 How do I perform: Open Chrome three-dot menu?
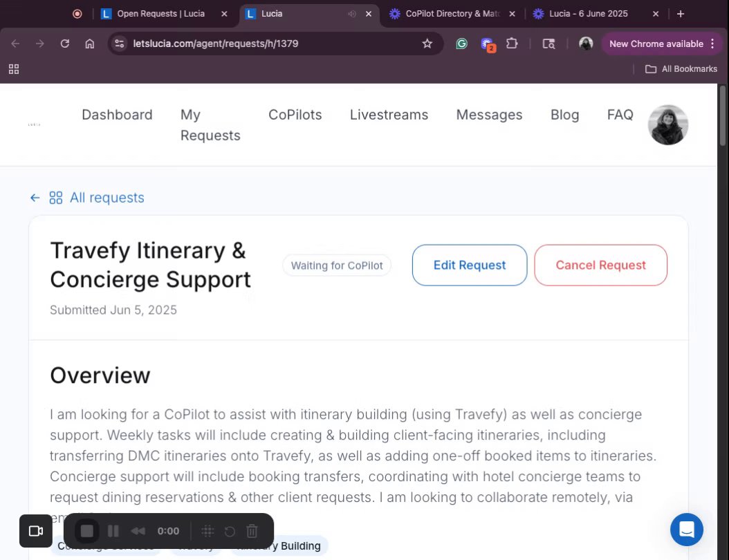tap(712, 44)
